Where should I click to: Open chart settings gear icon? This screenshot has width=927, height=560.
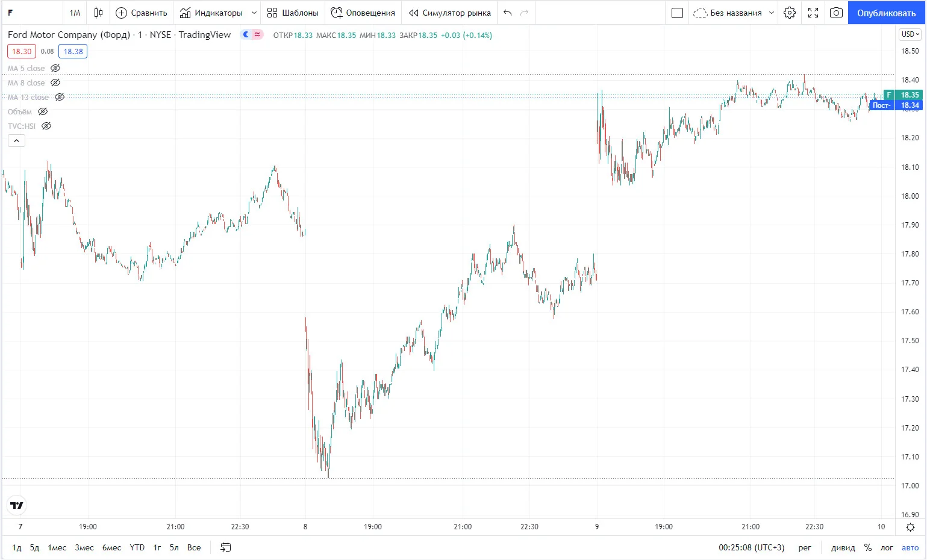[790, 13]
